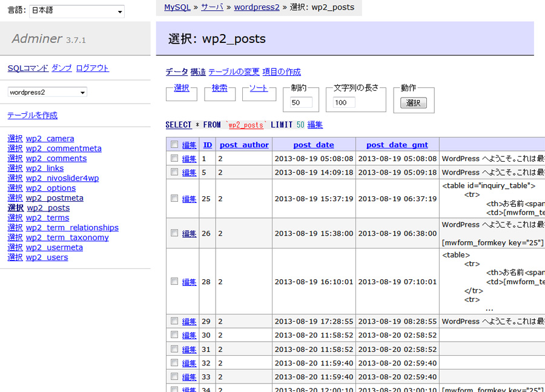Select the checkbox for row ID 28
This screenshot has width=545, height=392.
(x=174, y=282)
